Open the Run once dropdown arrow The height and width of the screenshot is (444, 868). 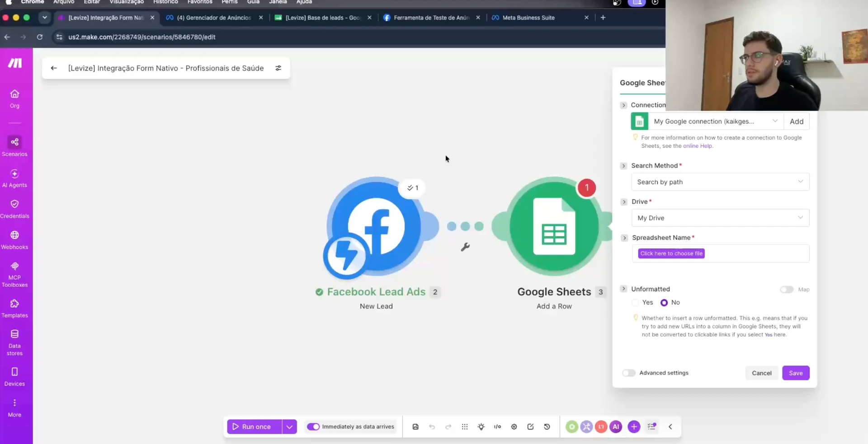click(x=289, y=427)
